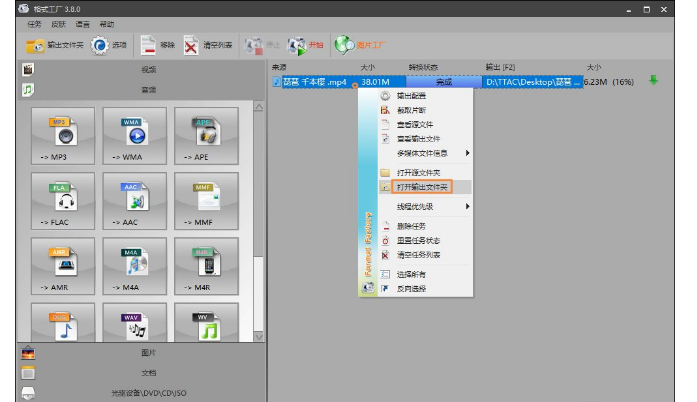Click the 38.01M source size cell
Viewport: 697px width, 402px height.
(375, 82)
